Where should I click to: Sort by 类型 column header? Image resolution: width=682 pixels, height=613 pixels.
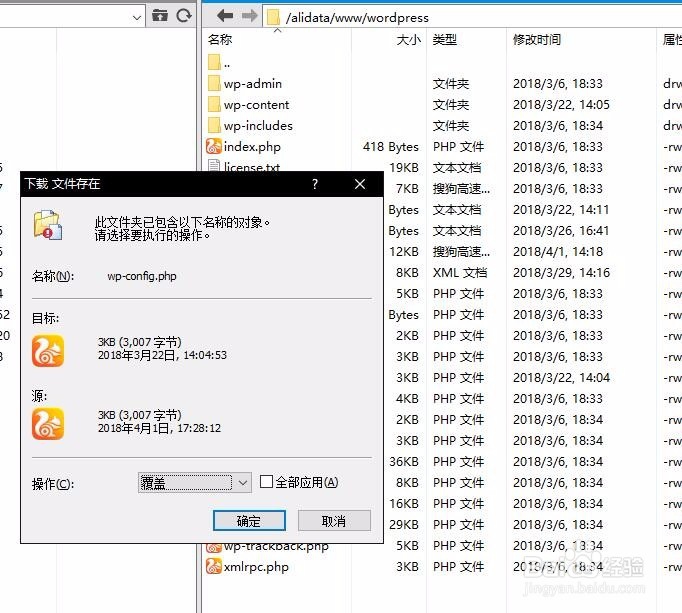pyautogui.click(x=445, y=40)
